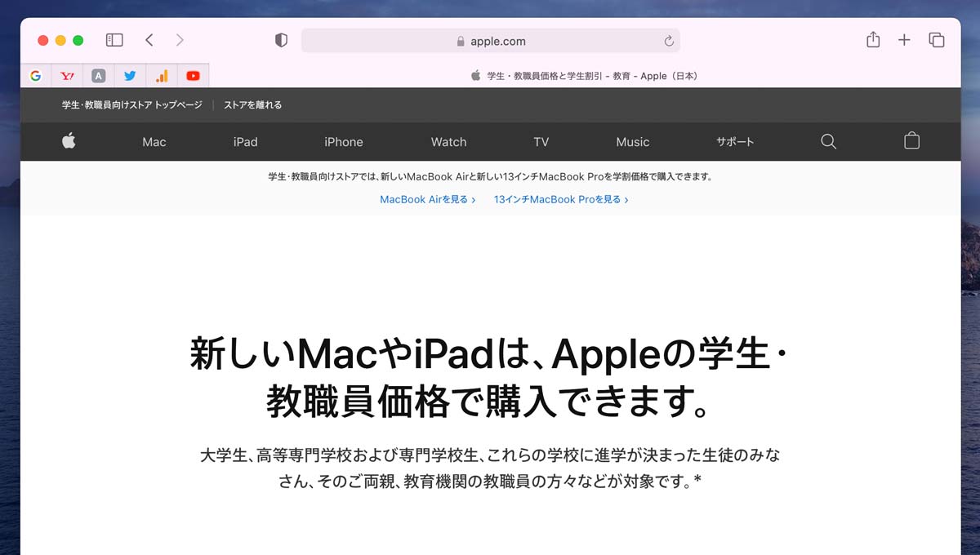This screenshot has height=555, width=980.
Task: Open the Yahoo favorite
Action: pos(67,76)
